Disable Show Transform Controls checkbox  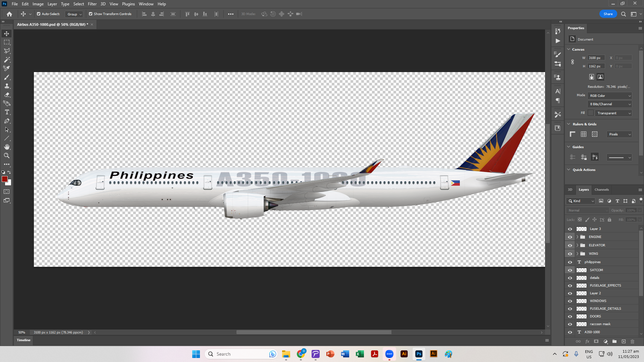[x=91, y=14]
